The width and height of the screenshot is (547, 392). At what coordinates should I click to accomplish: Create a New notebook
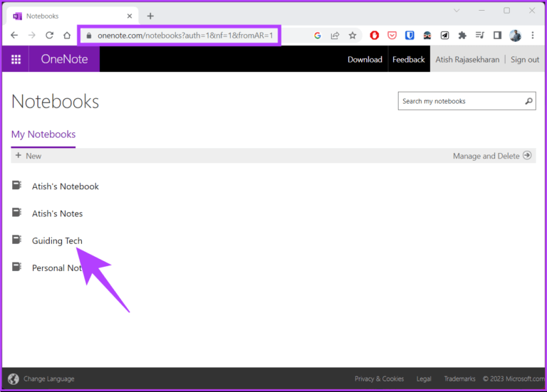(28, 156)
